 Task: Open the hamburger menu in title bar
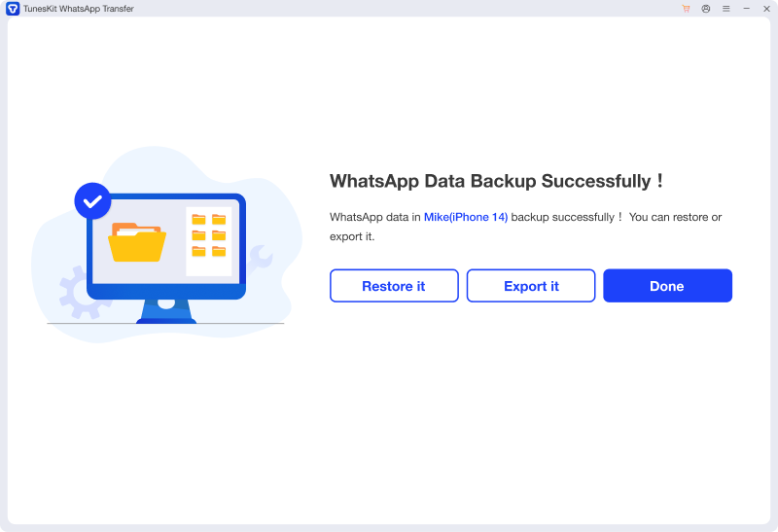(725, 9)
